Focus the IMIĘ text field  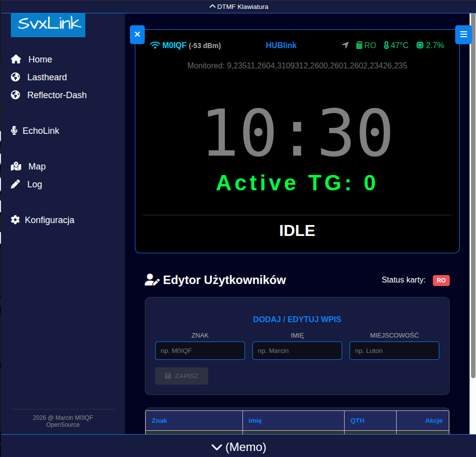[x=297, y=350]
